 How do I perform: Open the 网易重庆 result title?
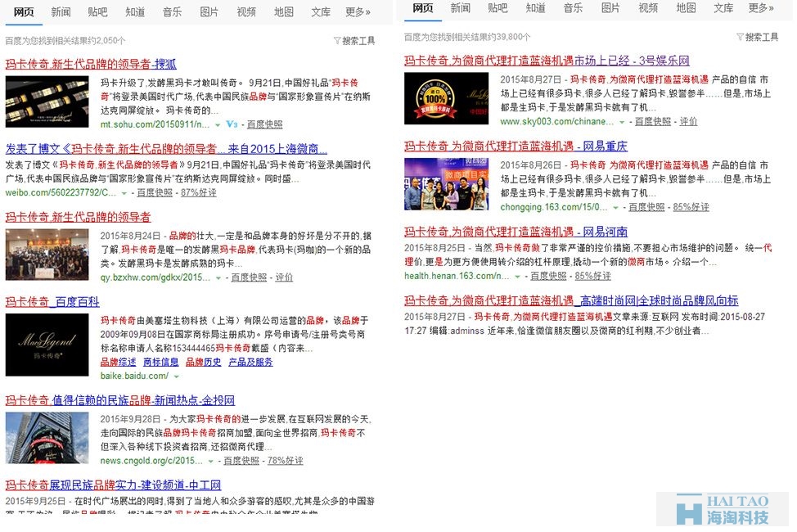pos(516,147)
